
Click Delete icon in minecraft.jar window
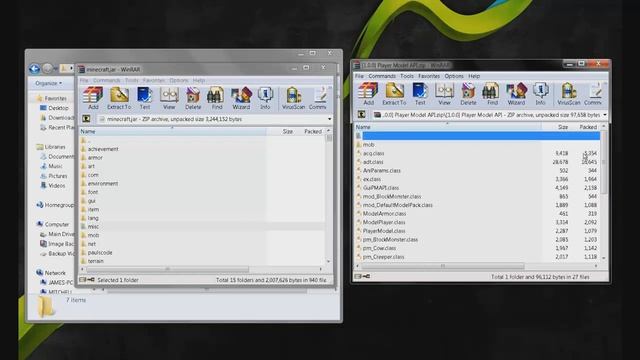[x=193, y=98]
